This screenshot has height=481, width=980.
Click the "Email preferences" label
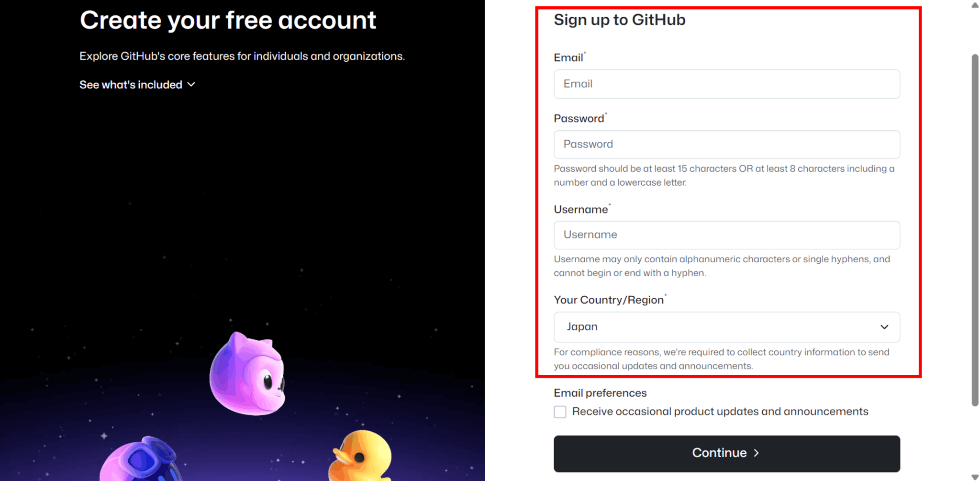click(600, 393)
